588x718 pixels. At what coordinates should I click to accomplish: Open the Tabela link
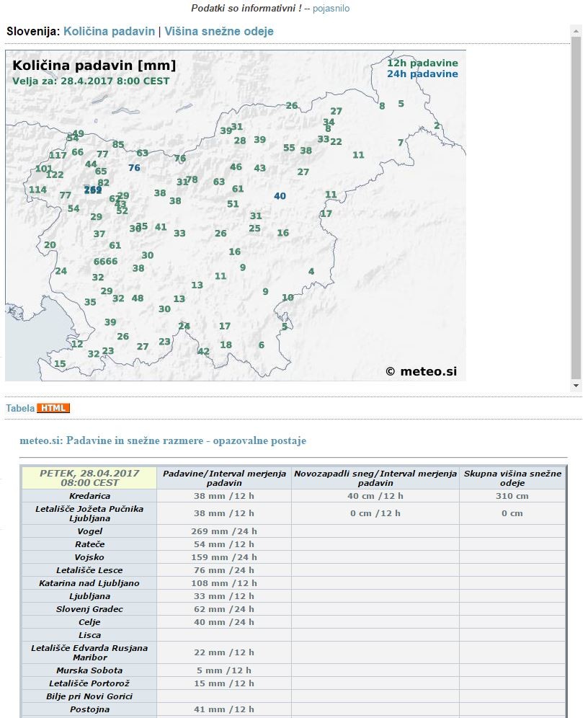20,408
